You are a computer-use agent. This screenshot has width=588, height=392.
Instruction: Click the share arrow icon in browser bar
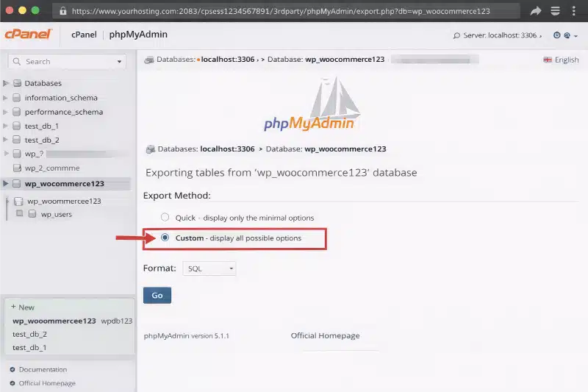click(536, 11)
